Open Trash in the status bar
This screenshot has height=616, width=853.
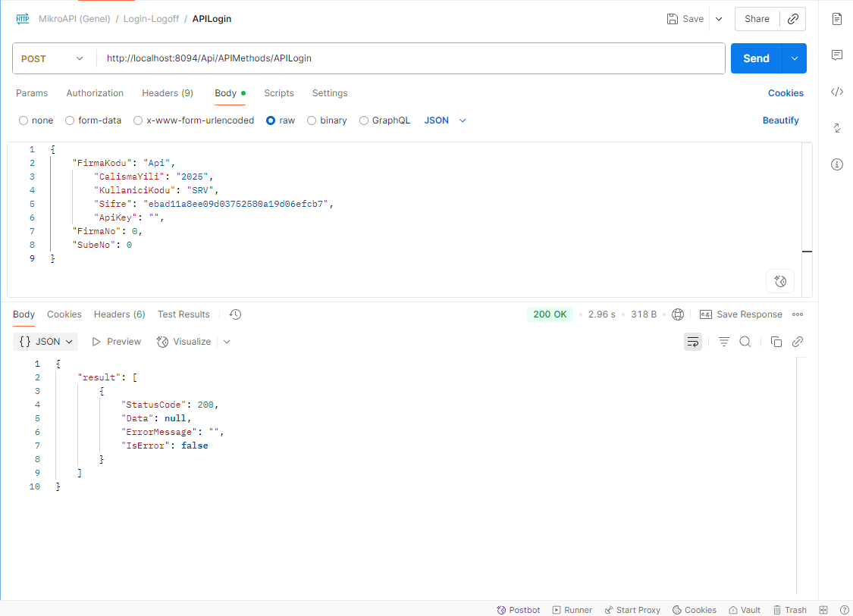tap(789, 610)
